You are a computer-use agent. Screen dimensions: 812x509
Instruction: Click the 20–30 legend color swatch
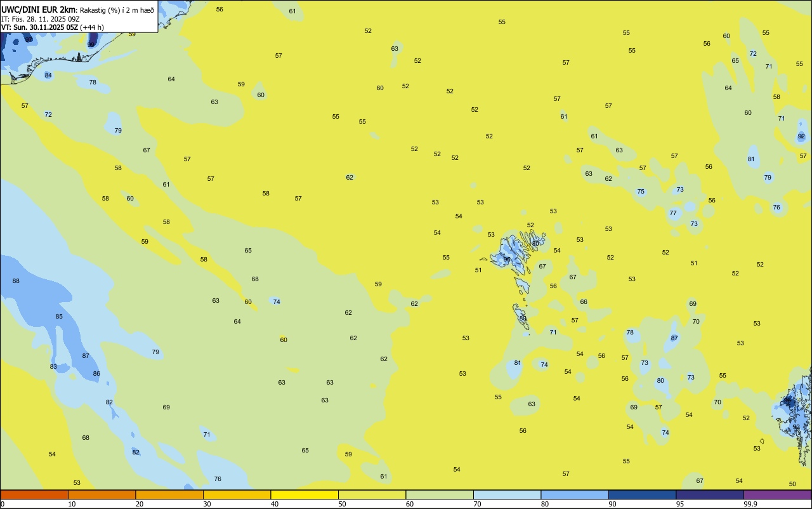click(x=169, y=494)
